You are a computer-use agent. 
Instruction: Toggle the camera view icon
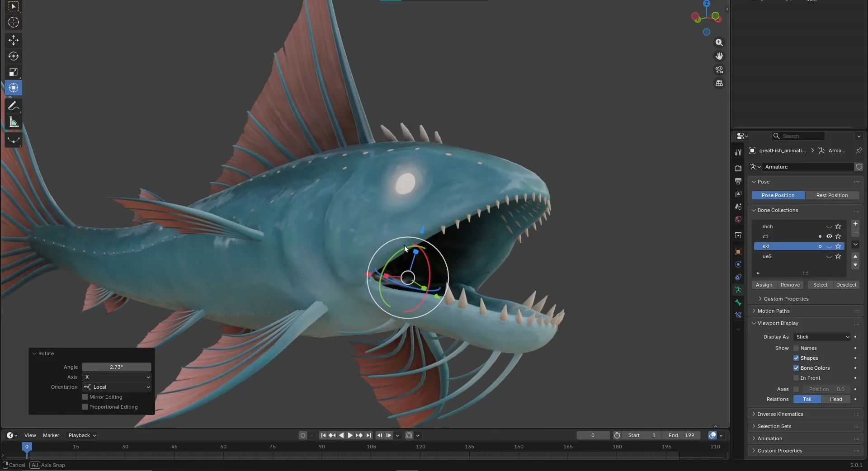click(719, 70)
